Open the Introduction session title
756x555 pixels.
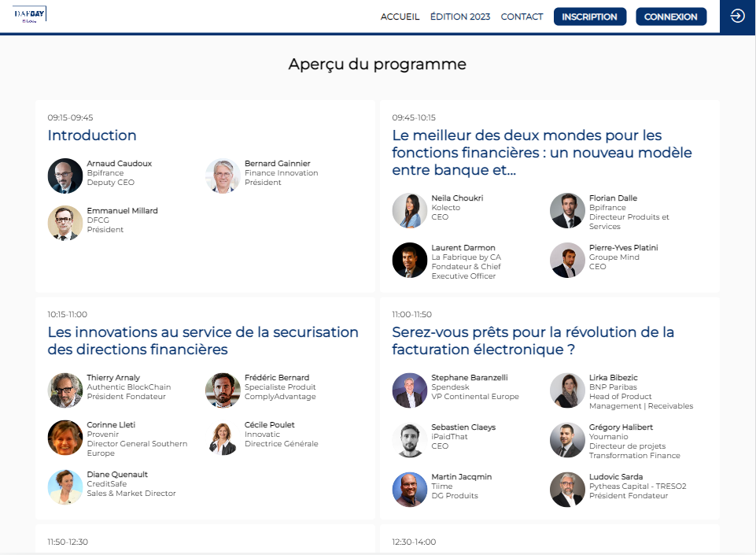pos(91,135)
